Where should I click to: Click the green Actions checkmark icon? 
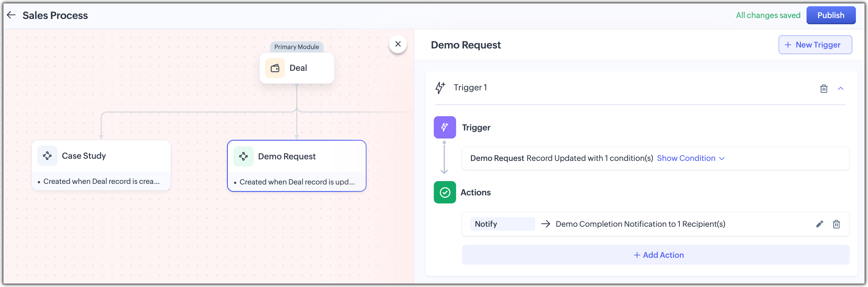click(445, 192)
